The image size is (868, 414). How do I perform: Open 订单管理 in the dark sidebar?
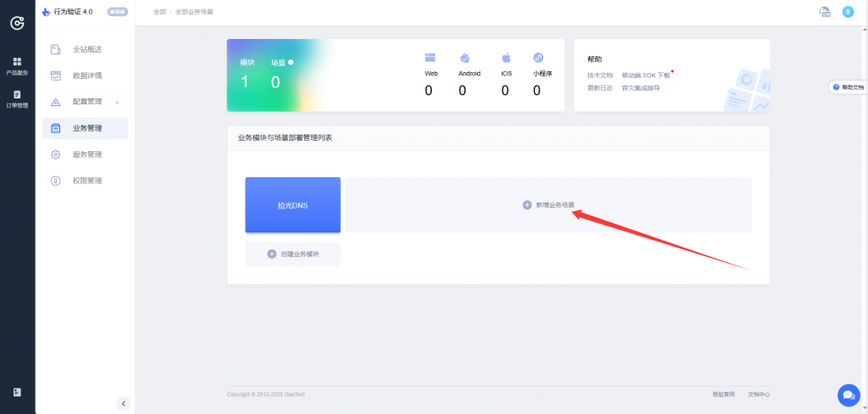[x=17, y=99]
